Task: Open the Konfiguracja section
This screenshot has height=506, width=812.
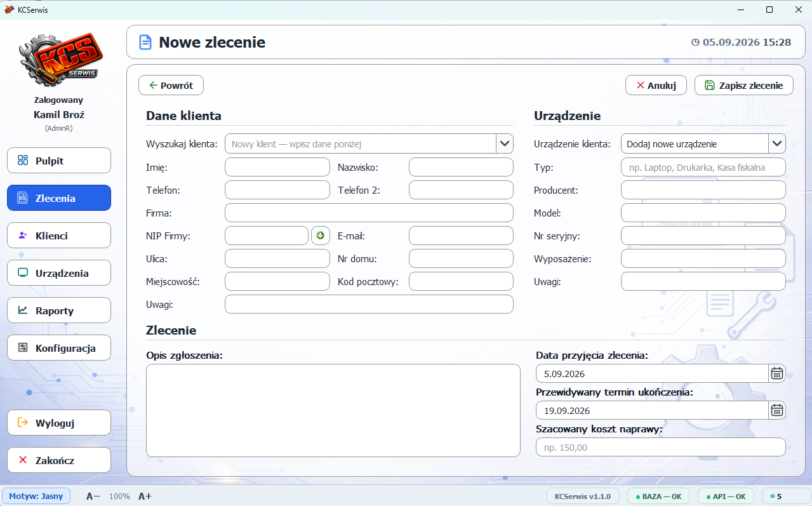Action: click(59, 348)
